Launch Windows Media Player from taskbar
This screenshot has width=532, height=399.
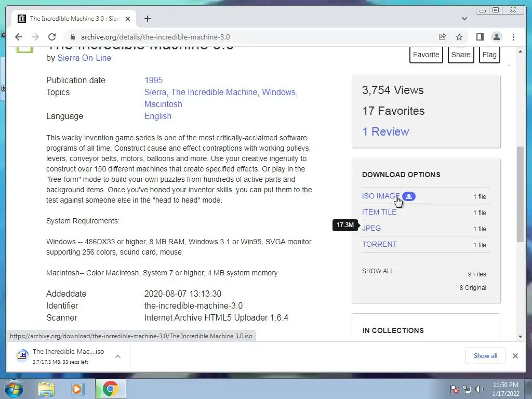pyautogui.click(x=77, y=389)
